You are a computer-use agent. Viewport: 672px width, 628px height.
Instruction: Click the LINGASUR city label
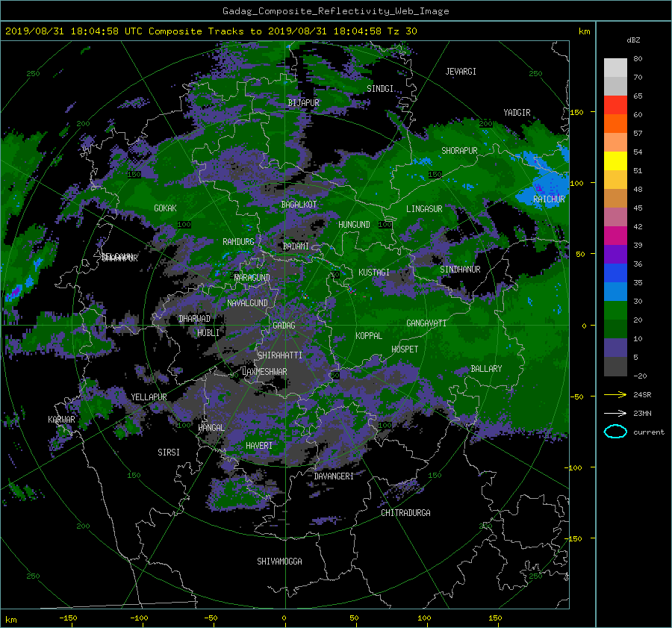[x=424, y=209]
